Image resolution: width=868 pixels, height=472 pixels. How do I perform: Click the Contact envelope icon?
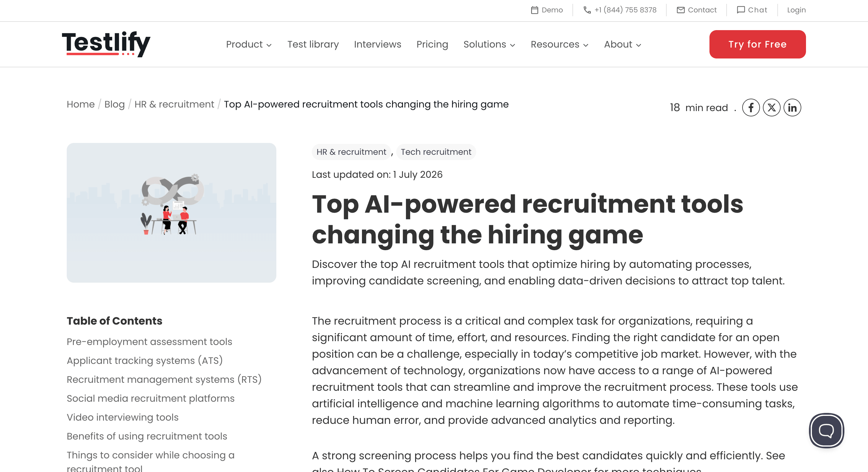tap(681, 10)
